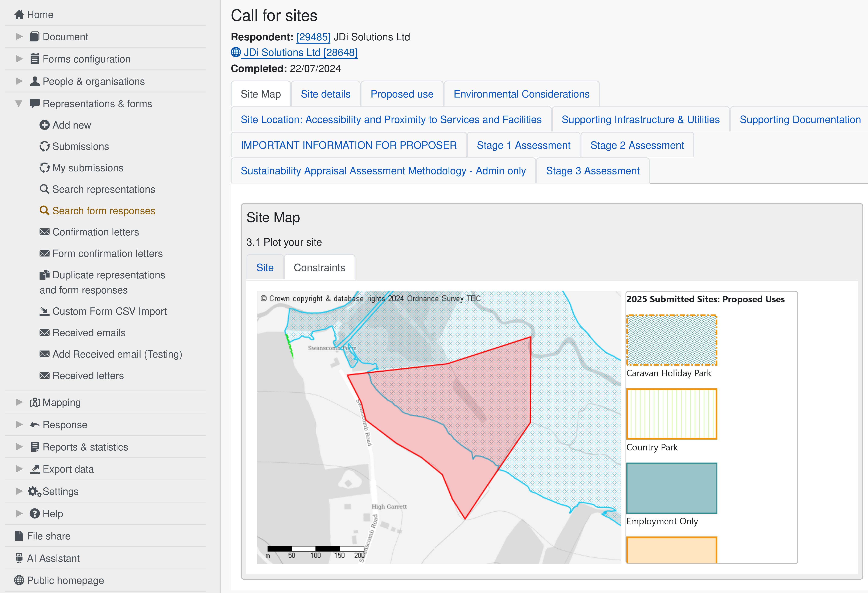Collapse the Representations & forms section
868x593 pixels.
19,103
